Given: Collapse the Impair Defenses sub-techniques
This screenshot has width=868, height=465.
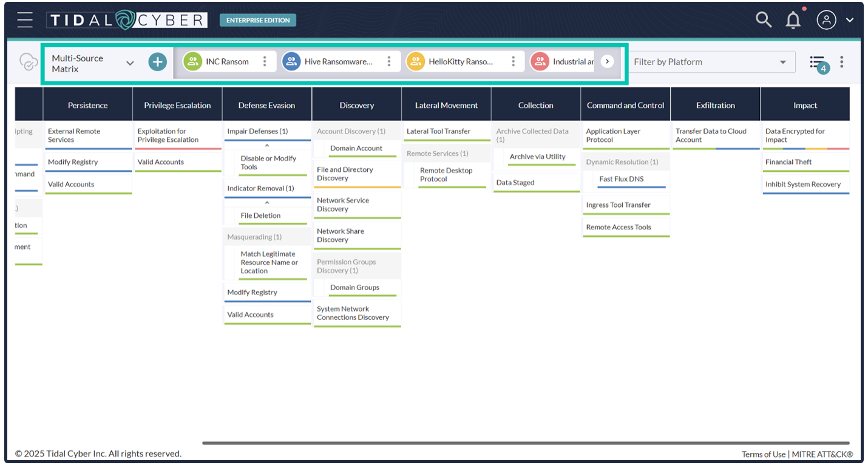Looking at the screenshot, I should 266,146.
